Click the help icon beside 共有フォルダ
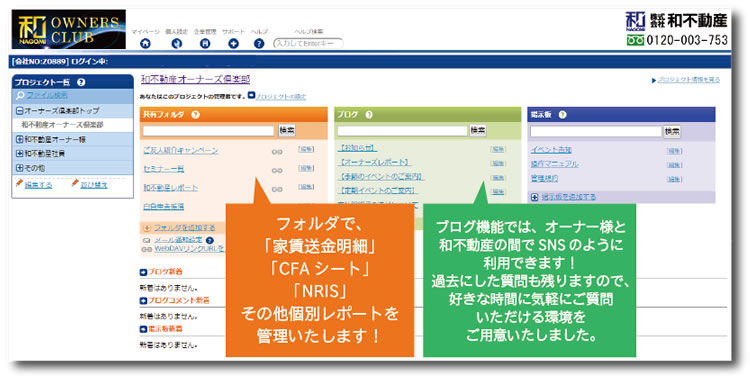The width and height of the screenshot is (750, 380). click(195, 115)
